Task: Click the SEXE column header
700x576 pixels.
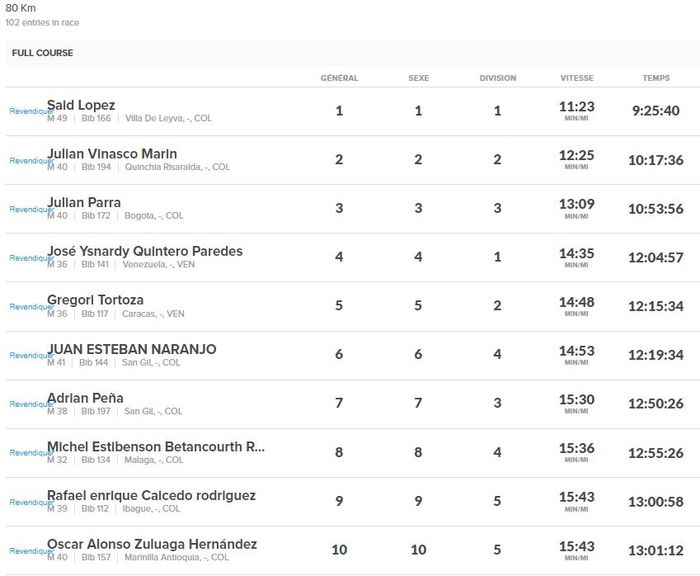Action: tap(418, 78)
